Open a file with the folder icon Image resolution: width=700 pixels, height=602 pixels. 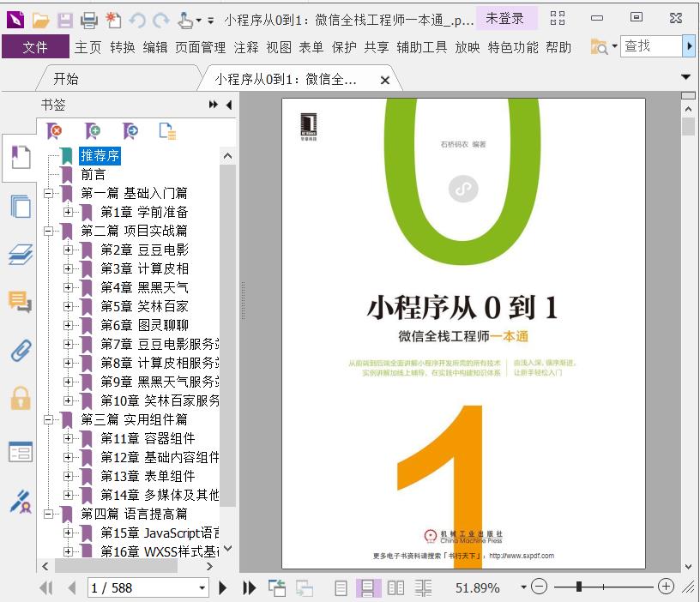[40, 20]
